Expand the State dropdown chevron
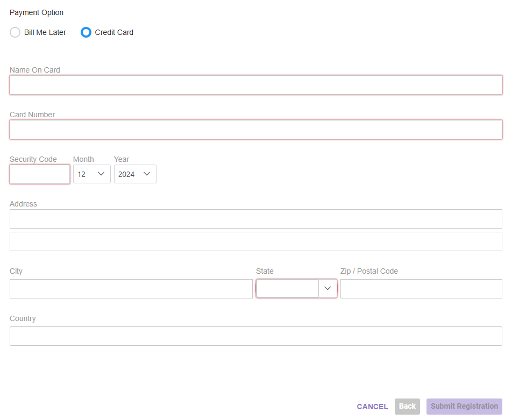The width and height of the screenshot is (512, 420). [x=328, y=288]
